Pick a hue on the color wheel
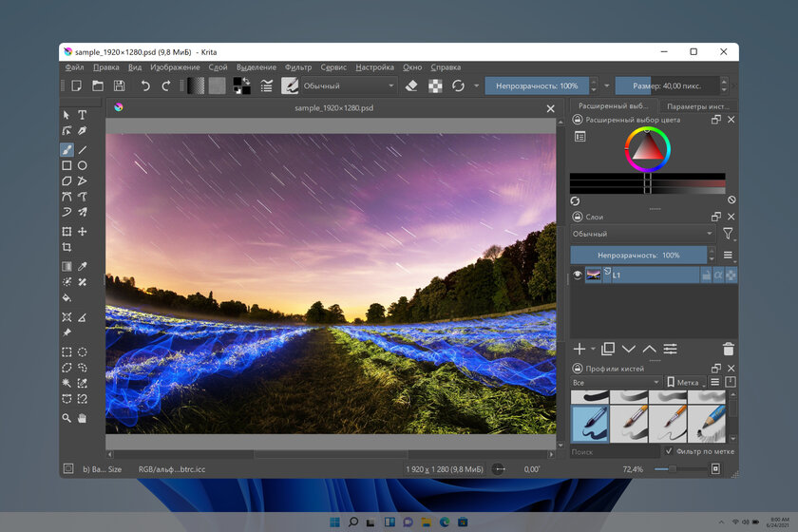This screenshot has width=798, height=532. 647,149
